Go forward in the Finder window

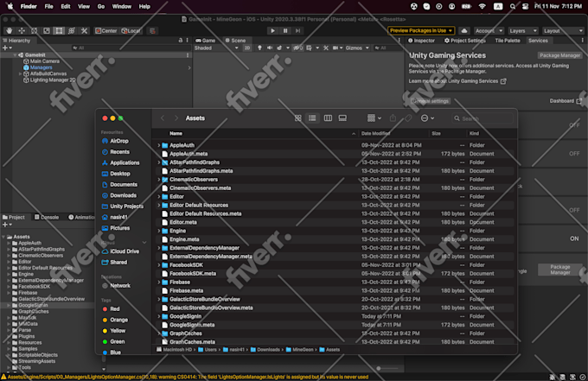tap(176, 118)
